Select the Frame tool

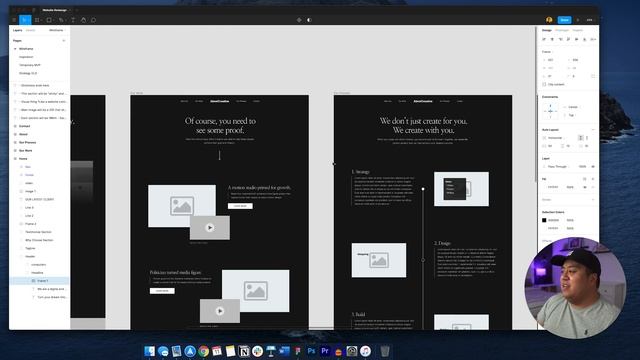tap(37, 20)
